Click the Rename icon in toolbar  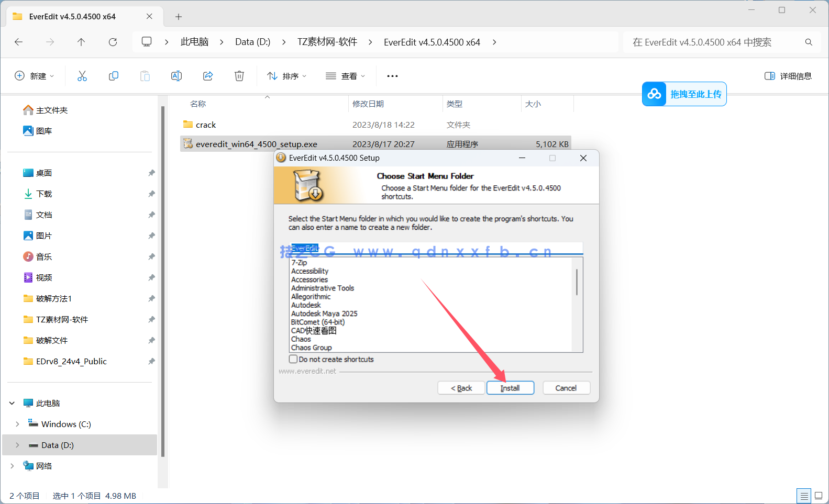pyautogui.click(x=176, y=76)
